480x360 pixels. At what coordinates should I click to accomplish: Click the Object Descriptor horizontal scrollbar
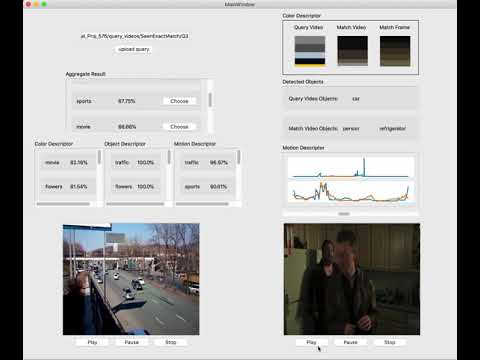(x=136, y=204)
